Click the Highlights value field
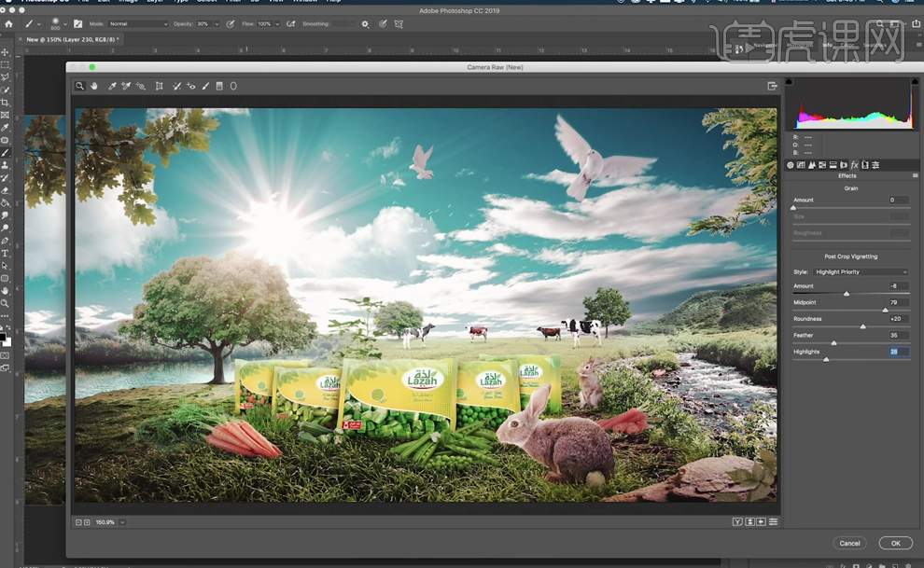 point(899,352)
